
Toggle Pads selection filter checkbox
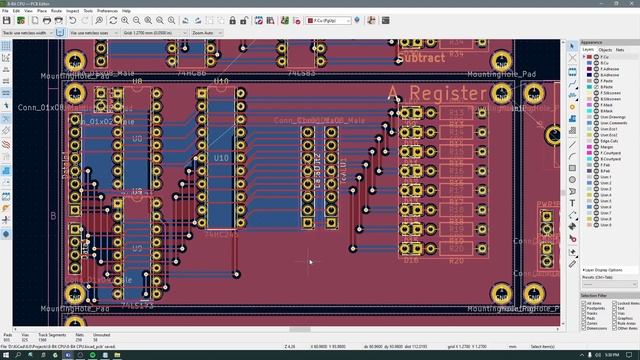click(x=584, y=318)
